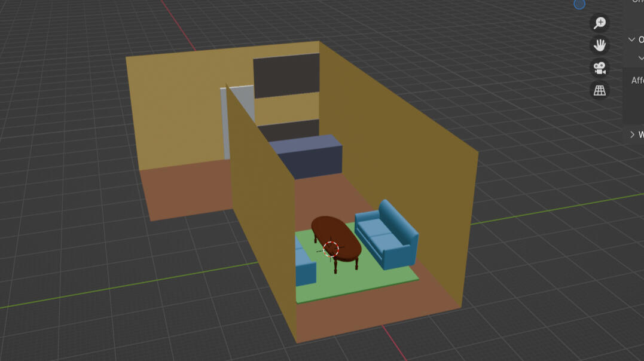Select the brown floor of the left room

(185, 191)
